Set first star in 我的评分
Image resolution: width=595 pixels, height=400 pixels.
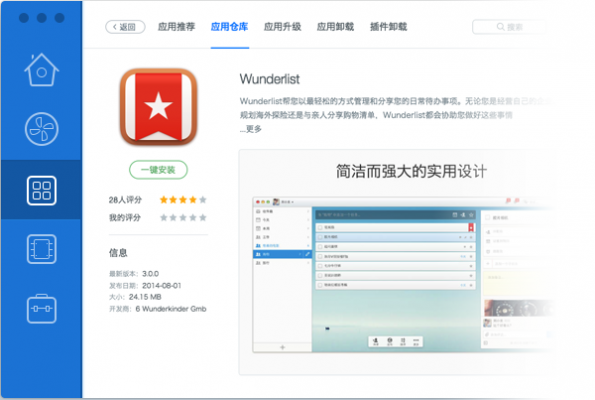[164, 217]
